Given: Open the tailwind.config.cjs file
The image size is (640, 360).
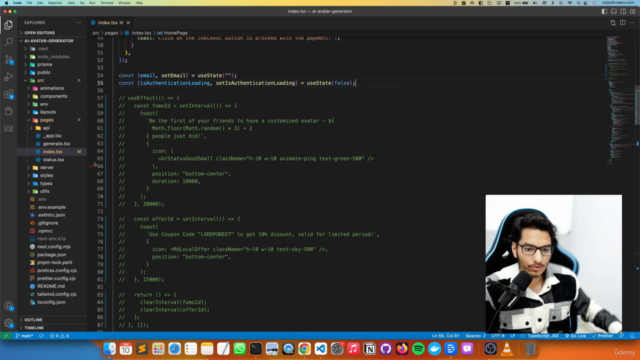Looking at the screenshot, I should (56, 294).
